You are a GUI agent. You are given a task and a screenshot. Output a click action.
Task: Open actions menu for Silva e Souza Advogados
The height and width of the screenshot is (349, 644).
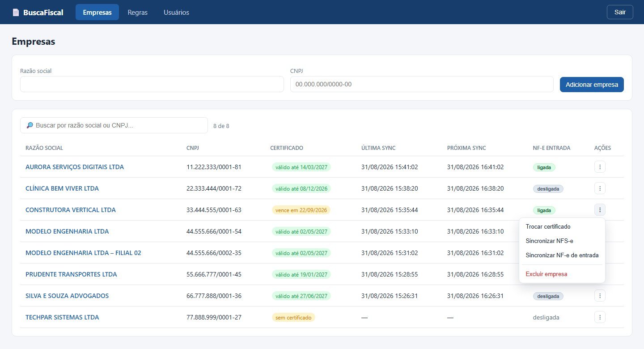(600, 296)
